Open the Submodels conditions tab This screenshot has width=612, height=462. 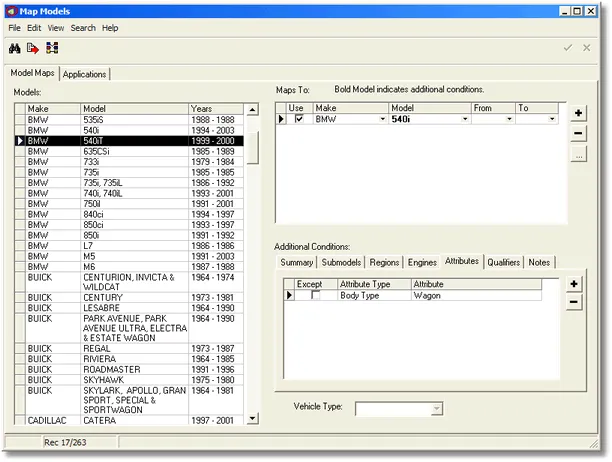341,263
